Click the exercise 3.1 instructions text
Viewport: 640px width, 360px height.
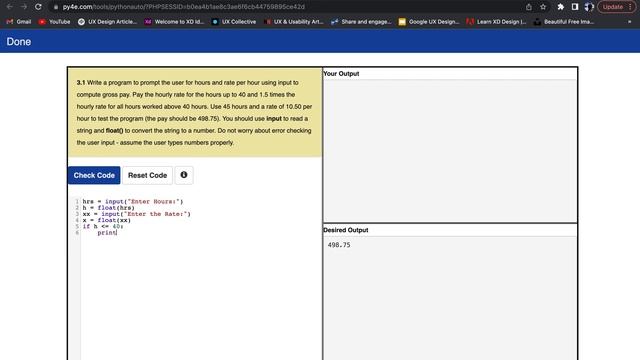(x=195, y=113)
